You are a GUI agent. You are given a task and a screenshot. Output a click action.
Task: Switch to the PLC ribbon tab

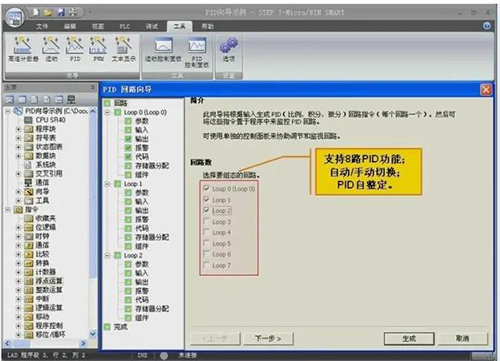(x=125, y=26)
